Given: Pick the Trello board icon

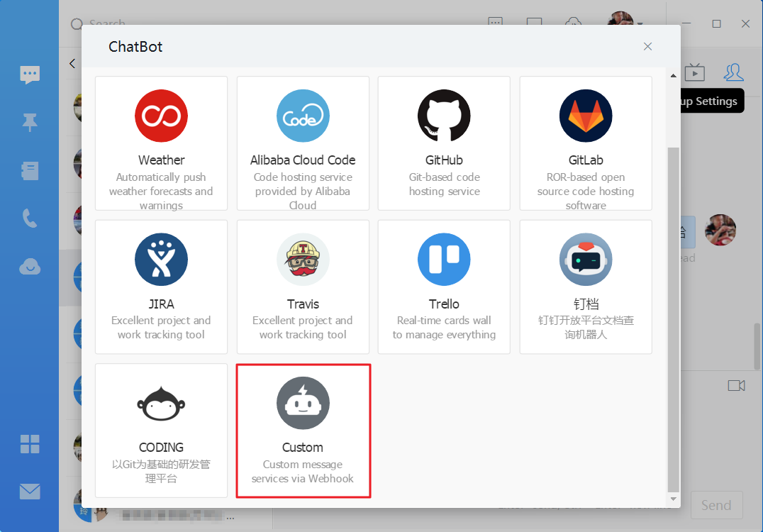Looking at the screenshot, I should (x=444, y=260).
